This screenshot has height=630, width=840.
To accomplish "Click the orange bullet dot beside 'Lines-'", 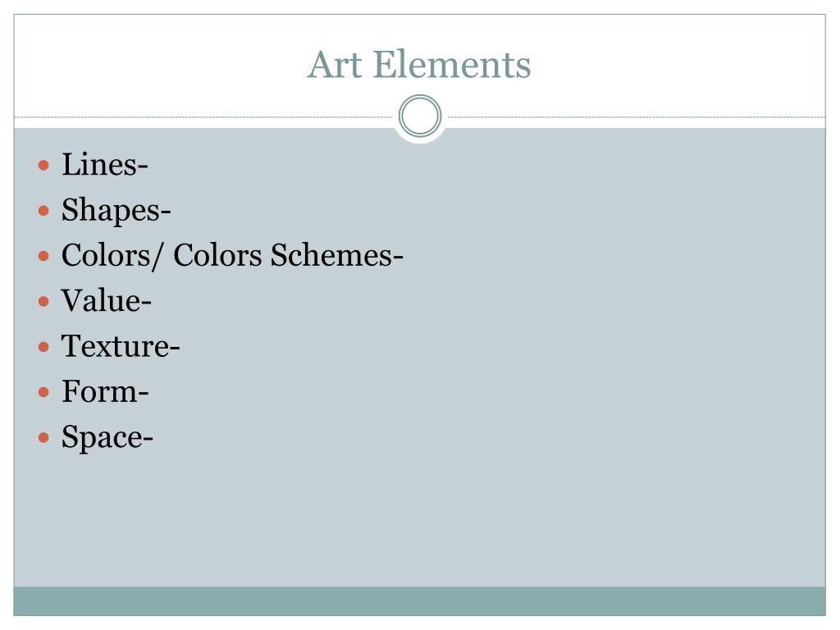I will (44, 165).
